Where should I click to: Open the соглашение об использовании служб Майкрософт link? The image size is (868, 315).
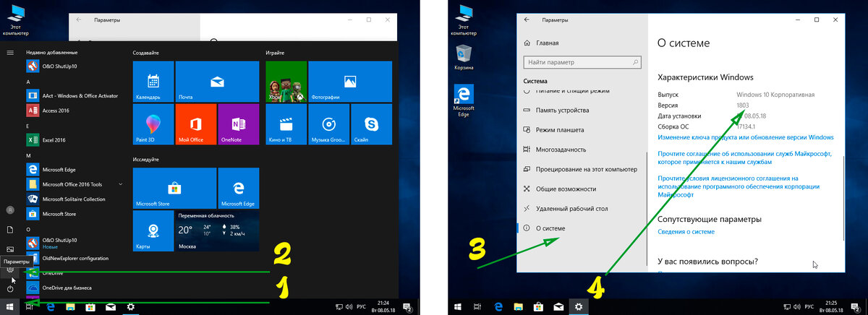tap(745, 157)
